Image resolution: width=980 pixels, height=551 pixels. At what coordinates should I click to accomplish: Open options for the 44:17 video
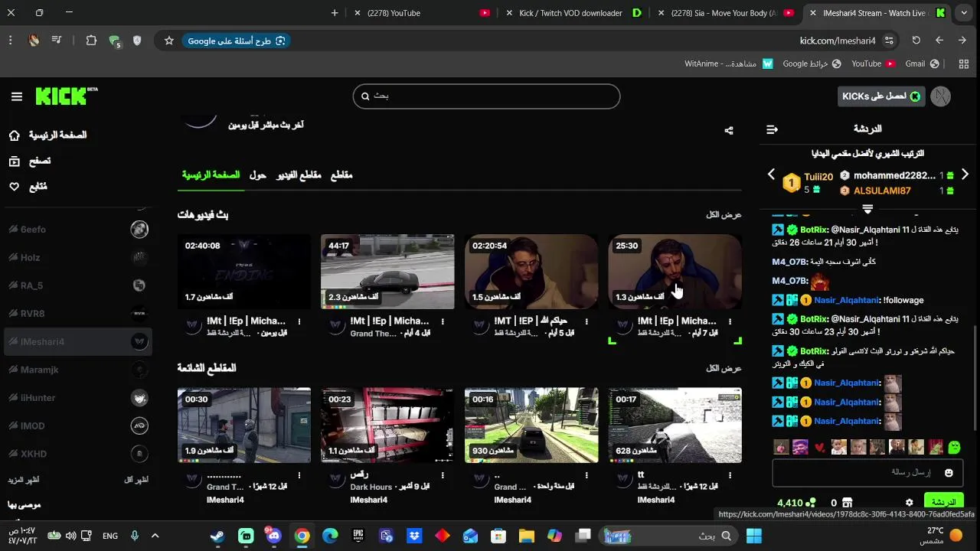[x=443, y=322]
